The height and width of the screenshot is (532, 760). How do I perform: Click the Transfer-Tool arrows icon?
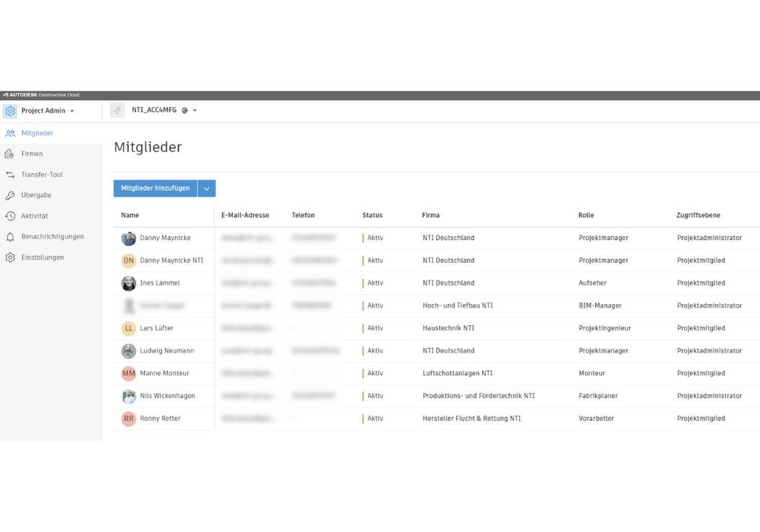coord(10,175)
